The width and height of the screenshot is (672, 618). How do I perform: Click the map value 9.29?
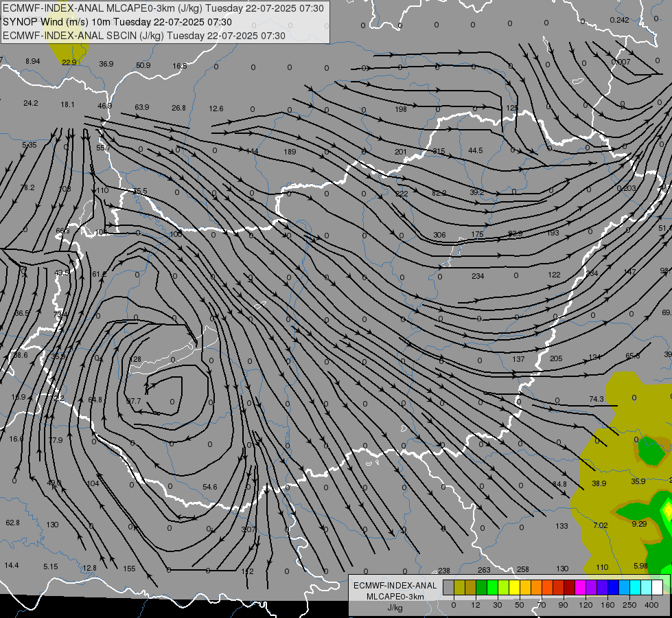click(x=639, y=524)
